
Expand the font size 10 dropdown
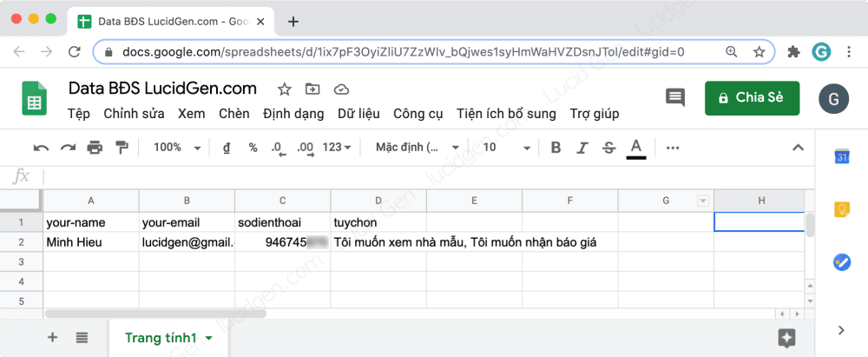point(507,148)
